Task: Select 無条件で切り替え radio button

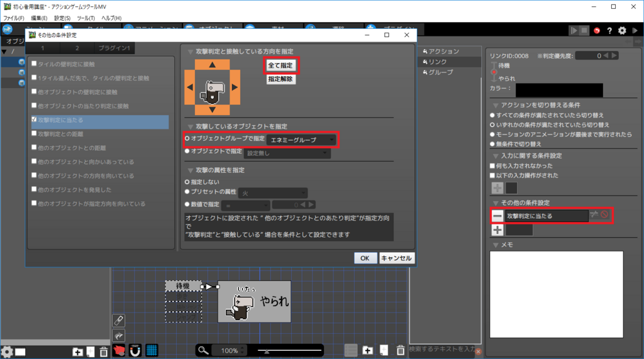Action: coord(492,144)
